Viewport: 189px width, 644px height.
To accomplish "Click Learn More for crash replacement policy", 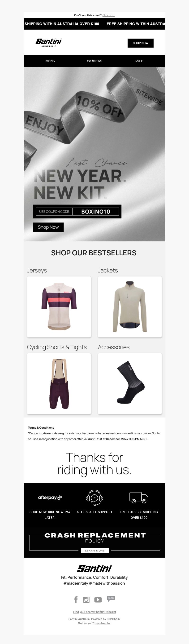I will (95, 551).
